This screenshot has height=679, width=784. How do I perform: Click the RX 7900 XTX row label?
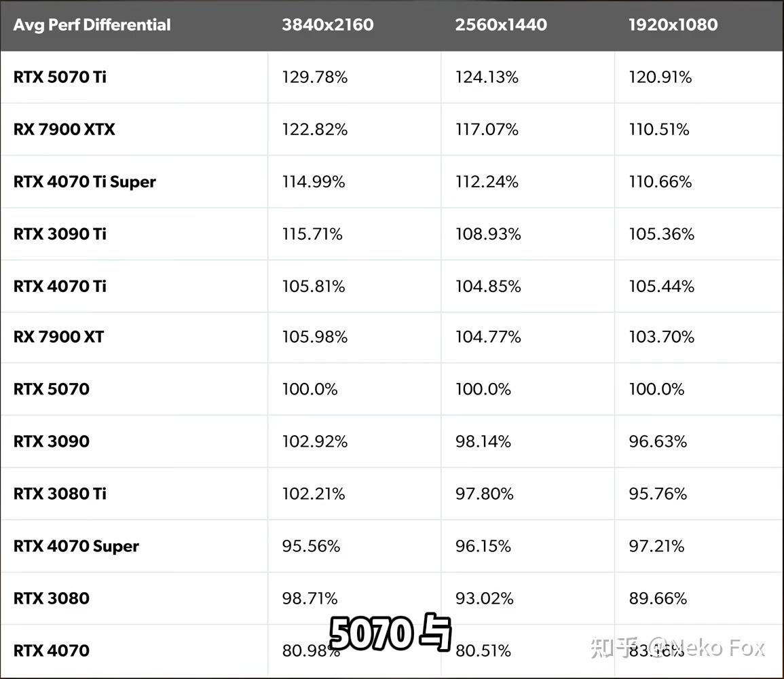[x=64, y=130]
